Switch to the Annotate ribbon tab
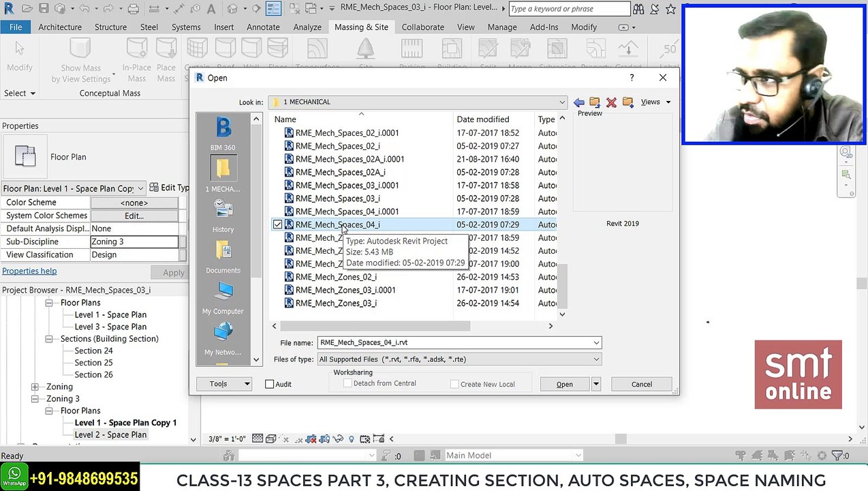This screenshot has height=491, width=868. pyautogui.click(x=263, y=27)
